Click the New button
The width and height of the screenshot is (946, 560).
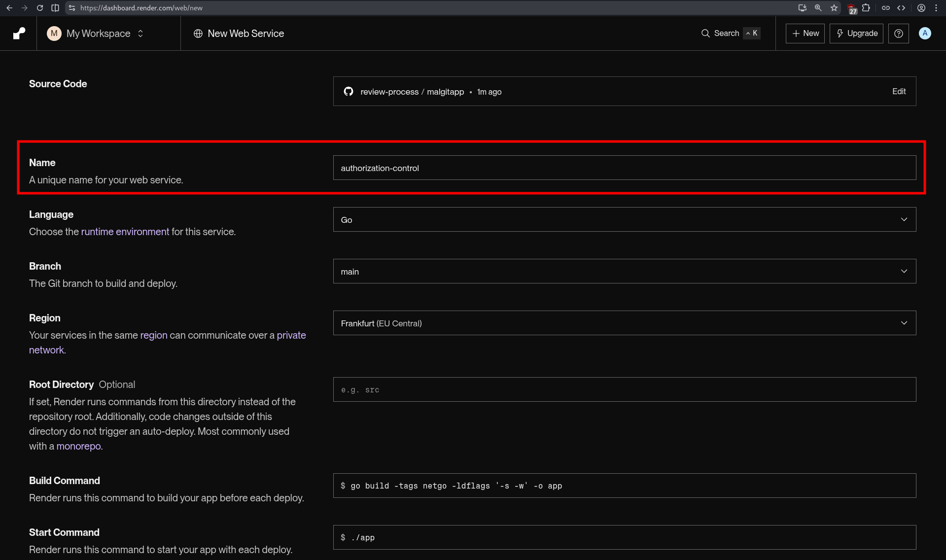tap(805, 33)
